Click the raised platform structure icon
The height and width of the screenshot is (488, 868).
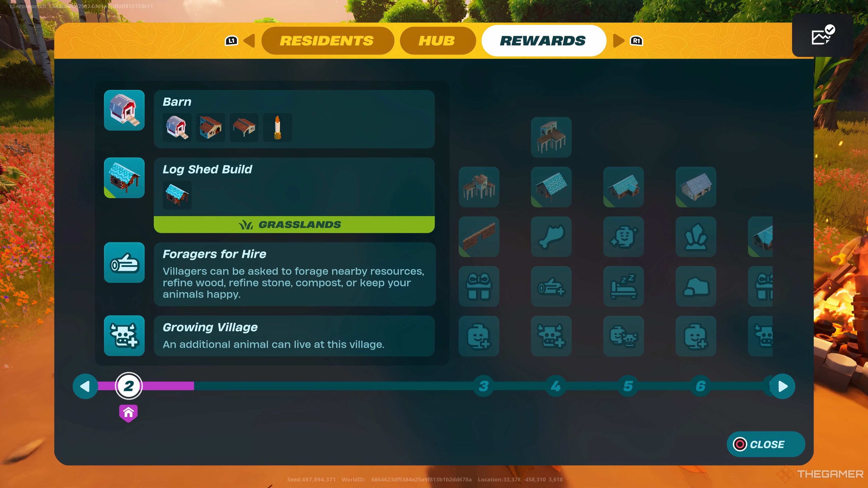click(x=551, y=136)
